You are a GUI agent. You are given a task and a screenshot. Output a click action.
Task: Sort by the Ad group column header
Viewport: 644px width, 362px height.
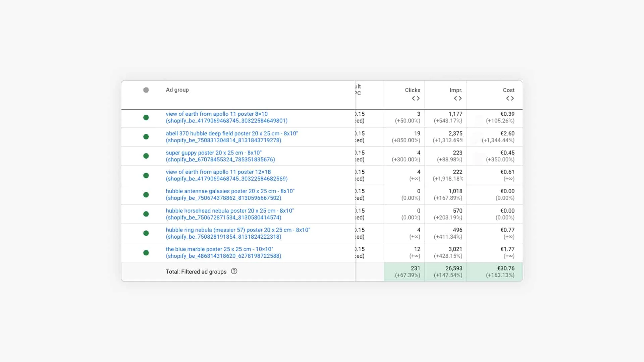click(177, 90)
